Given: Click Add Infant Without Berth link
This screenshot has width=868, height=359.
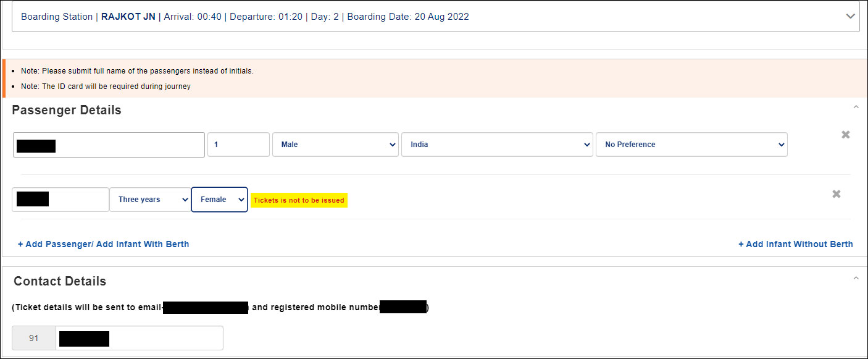Looking at the screenshot, I should [795, 244].
